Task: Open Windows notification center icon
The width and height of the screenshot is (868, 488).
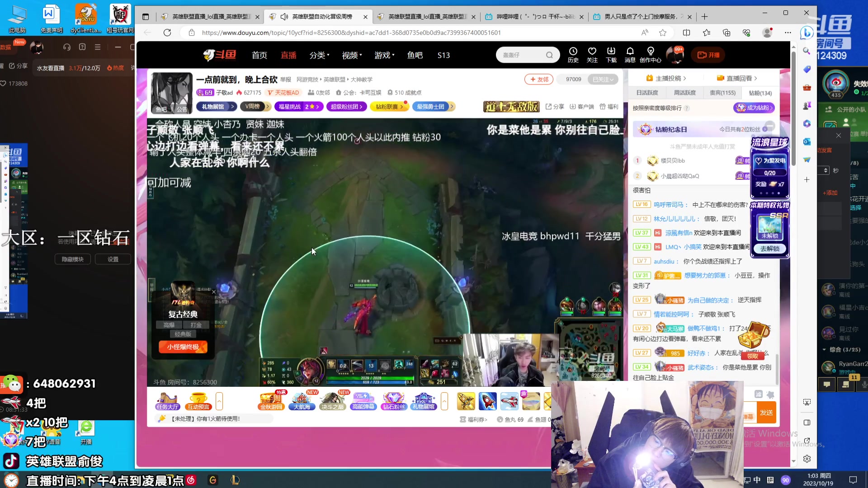Action: tap(853, 480)
